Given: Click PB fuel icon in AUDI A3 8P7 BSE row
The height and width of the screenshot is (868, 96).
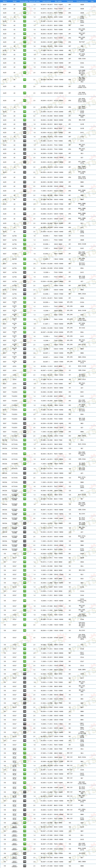Looking at the screenshot, I should [25, 46].
